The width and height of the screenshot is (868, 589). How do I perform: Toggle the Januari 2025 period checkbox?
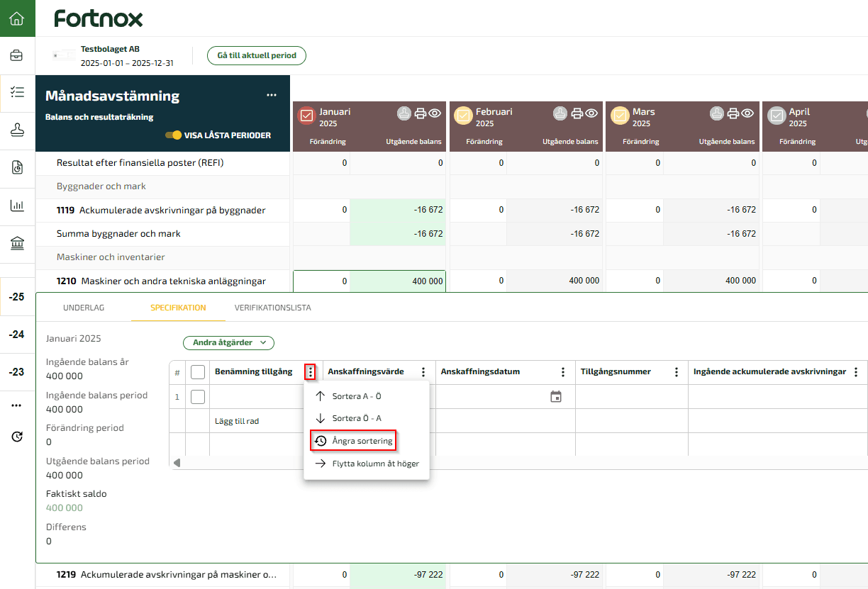tap(306, 116)
